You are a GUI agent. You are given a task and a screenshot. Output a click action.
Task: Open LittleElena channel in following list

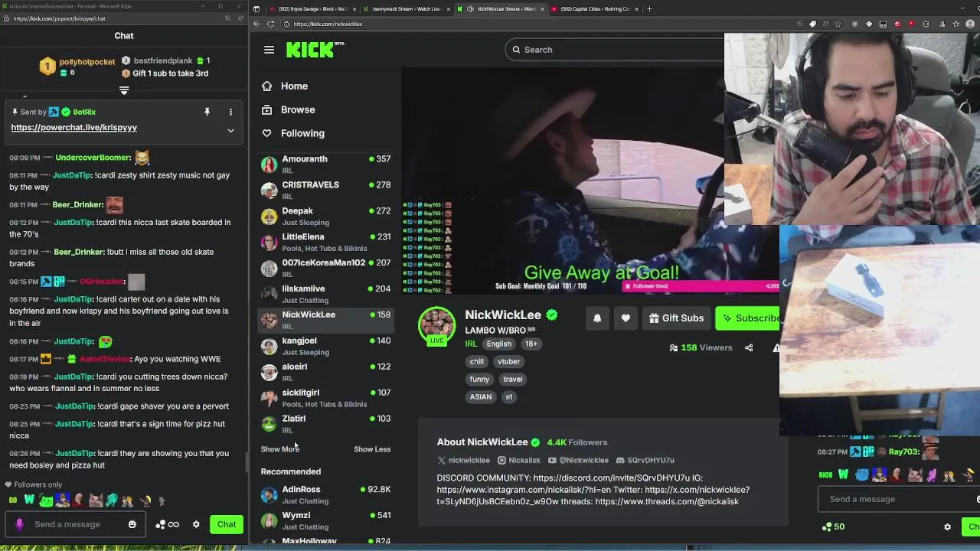325,242
